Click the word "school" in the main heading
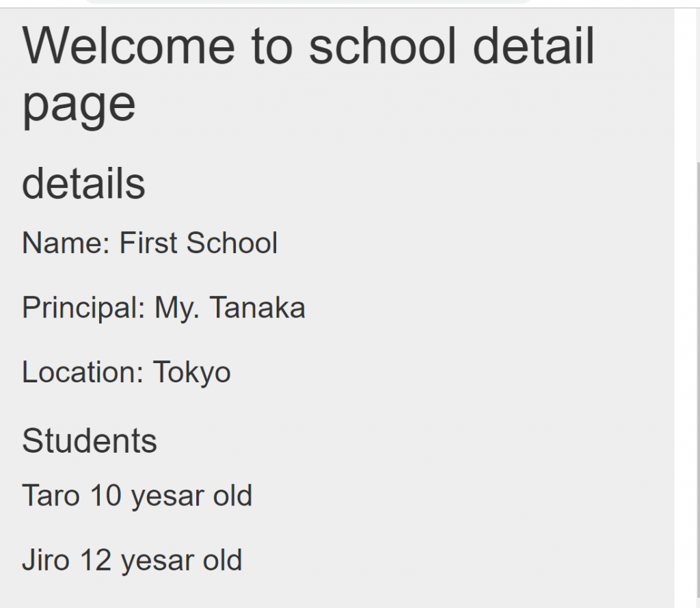This screenshot has height=608, width=700. [x=382, y=46]
